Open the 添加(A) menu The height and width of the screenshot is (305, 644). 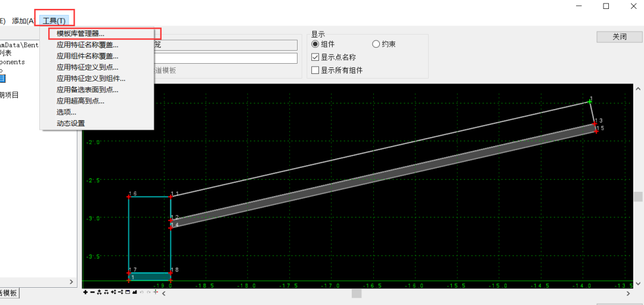(23, 21)
